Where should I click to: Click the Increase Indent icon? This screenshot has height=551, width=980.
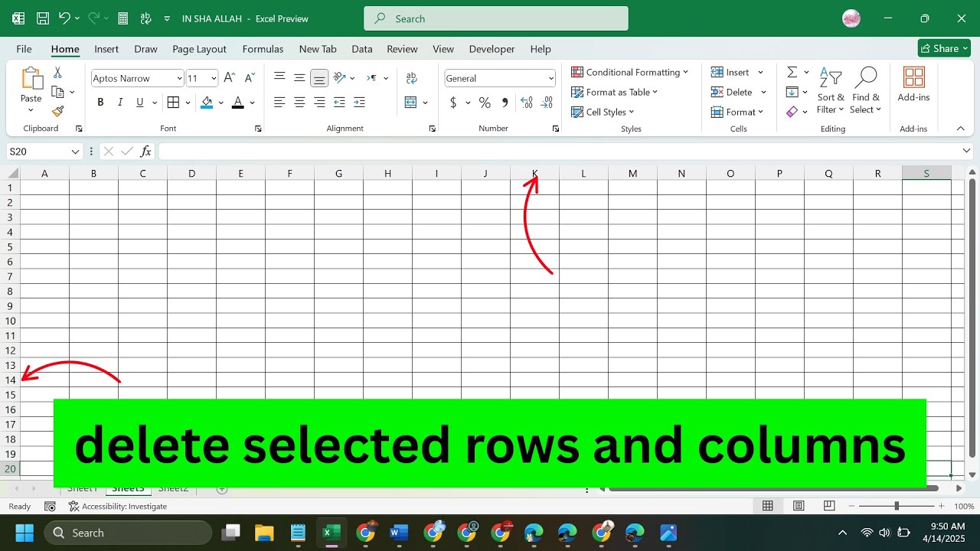359,102
